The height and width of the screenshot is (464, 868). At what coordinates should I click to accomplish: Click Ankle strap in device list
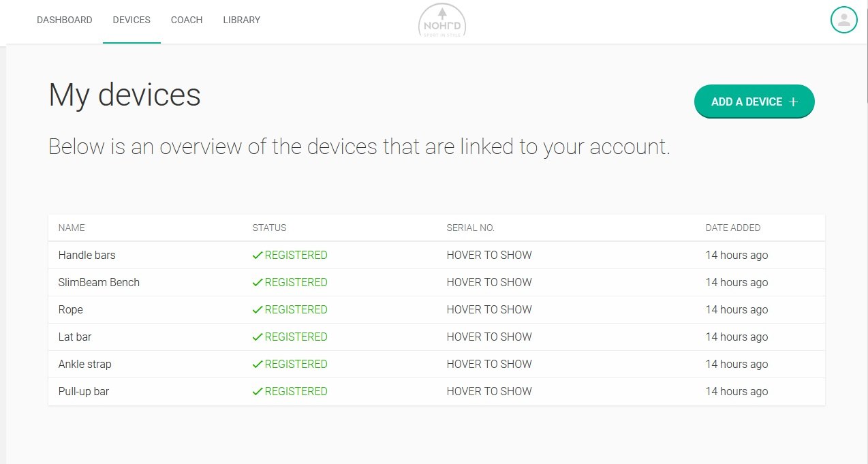pyautogui.click(x=84, y=365)
